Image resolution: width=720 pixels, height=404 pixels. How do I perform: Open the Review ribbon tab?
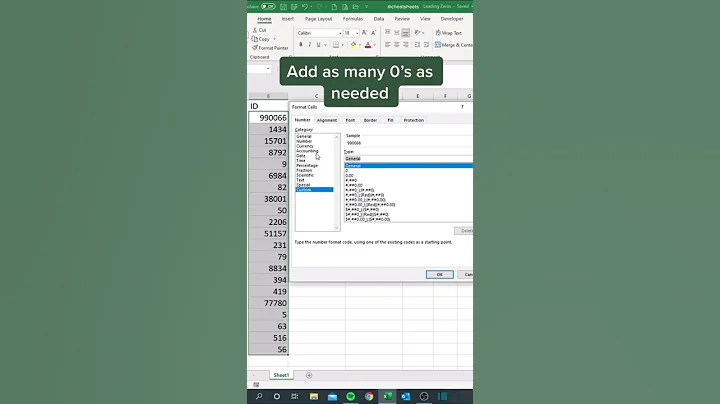coord(402,19)
